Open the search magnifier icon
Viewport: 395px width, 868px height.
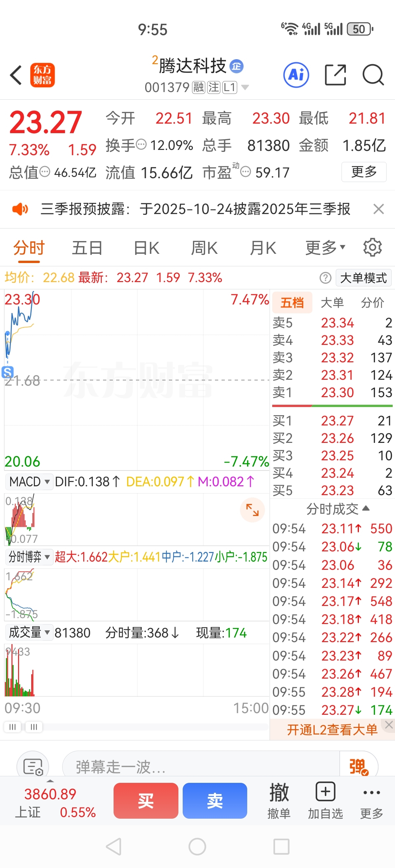click(x=373, y=75)
